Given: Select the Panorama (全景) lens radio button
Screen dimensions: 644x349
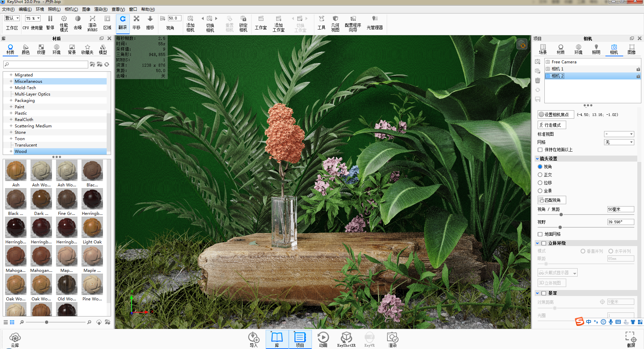Looking at the screenshot, I should click(x=540, y=191).
